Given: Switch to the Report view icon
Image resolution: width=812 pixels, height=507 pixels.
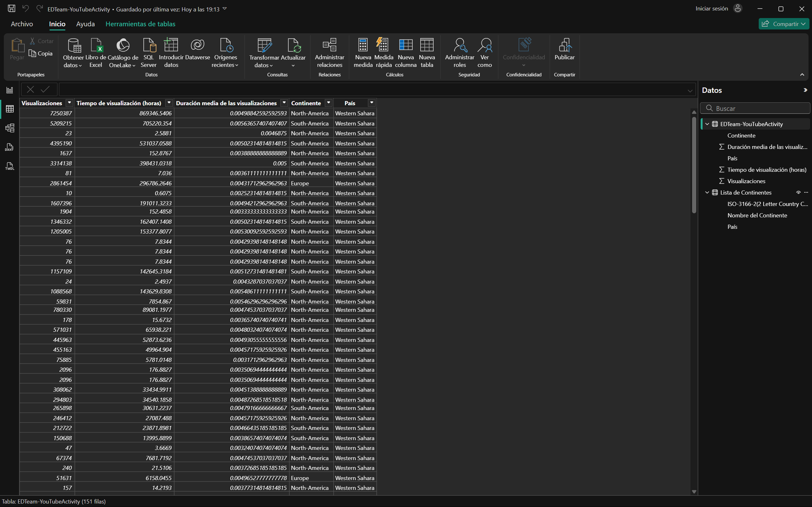Looking at the screenshot, I should 10,90.
